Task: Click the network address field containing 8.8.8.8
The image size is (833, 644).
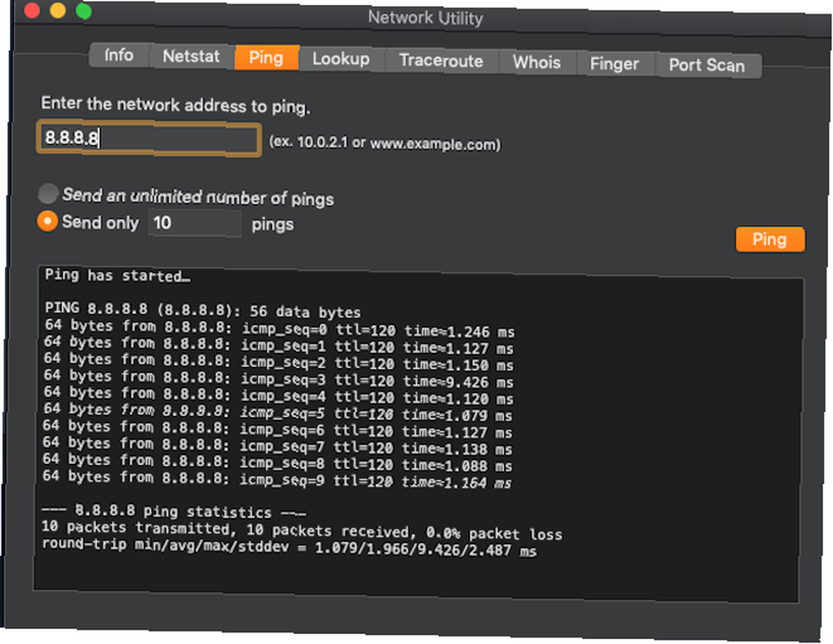Action: click(x=149, y=139)
